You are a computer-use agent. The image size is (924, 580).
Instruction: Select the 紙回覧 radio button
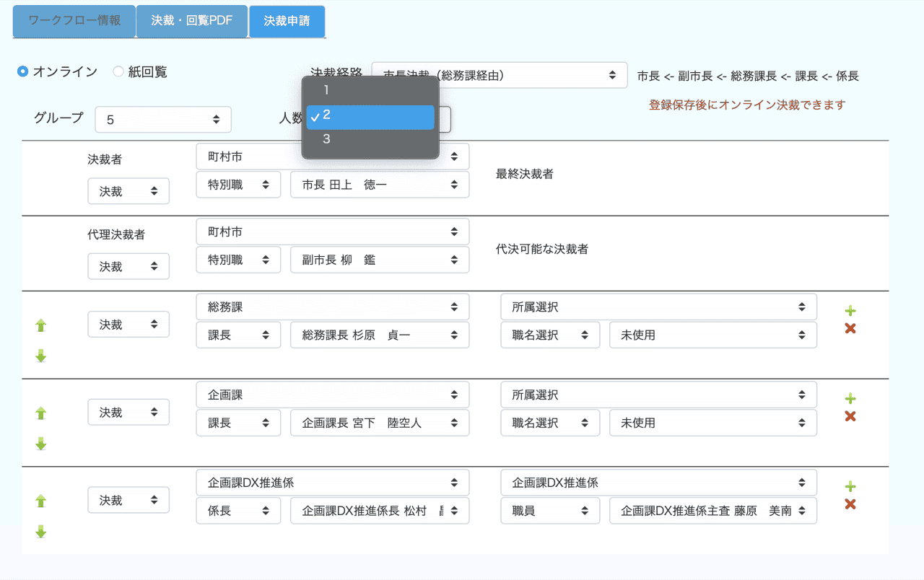click(x=118, y=71)
